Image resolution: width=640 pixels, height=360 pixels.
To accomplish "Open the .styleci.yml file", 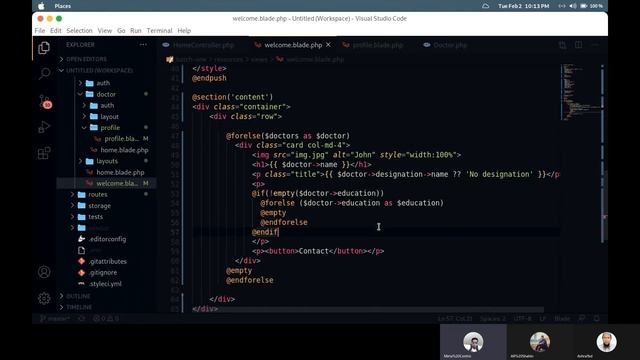I will pos(105,284).
